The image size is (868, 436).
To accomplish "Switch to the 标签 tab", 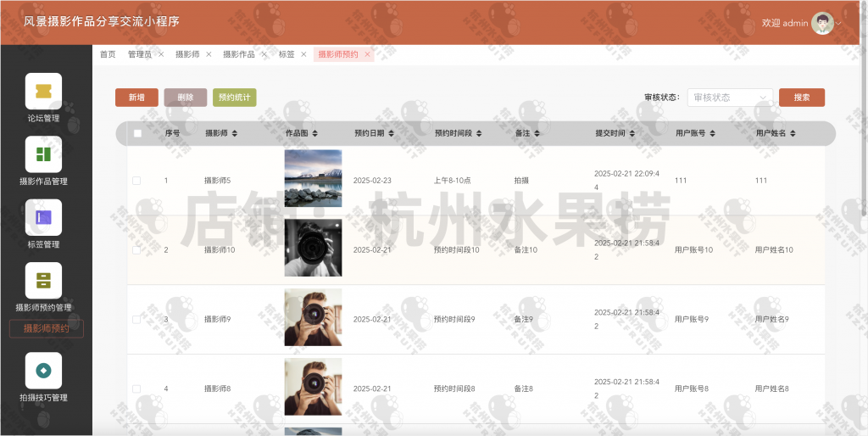I will pyautogui.click(x=287, y=54).
